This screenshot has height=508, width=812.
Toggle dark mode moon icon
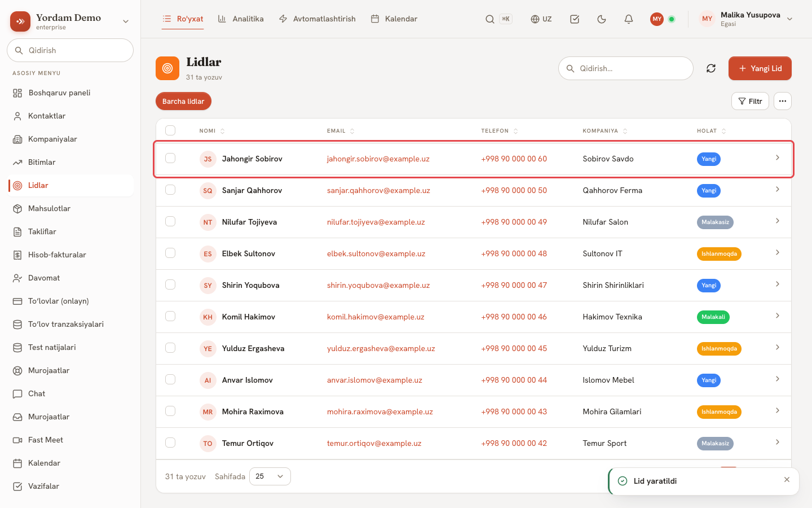(602, 19)
